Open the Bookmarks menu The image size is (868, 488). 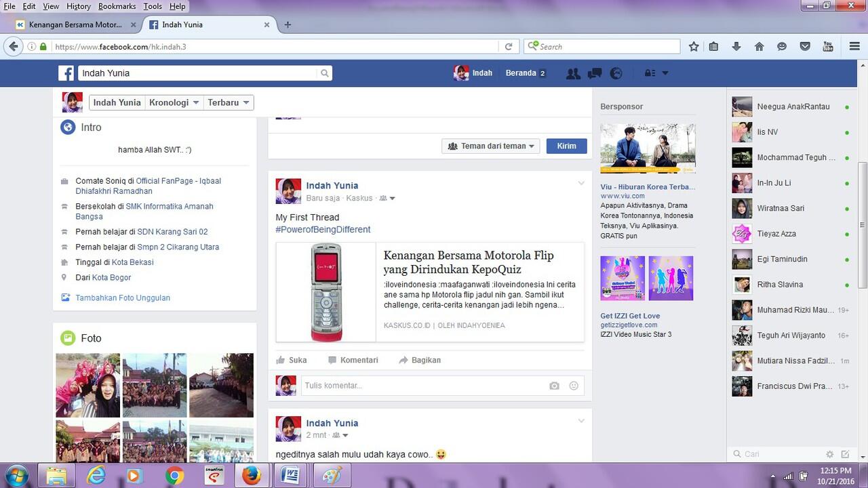(x=117, y=6)
